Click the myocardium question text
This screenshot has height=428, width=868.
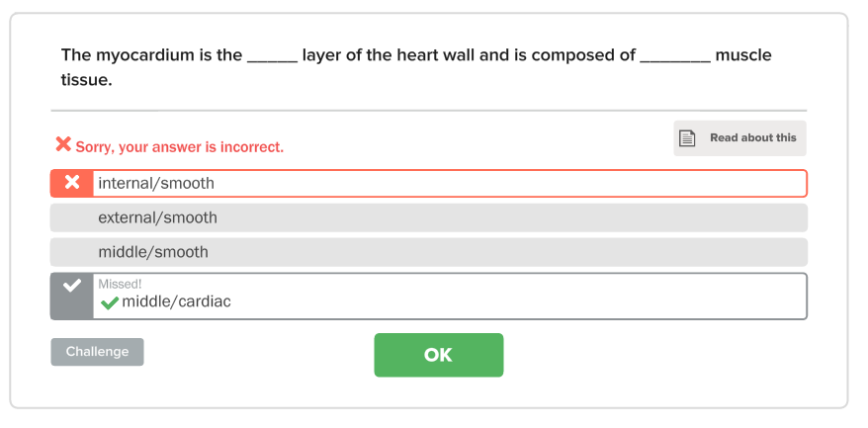point(416,67)
